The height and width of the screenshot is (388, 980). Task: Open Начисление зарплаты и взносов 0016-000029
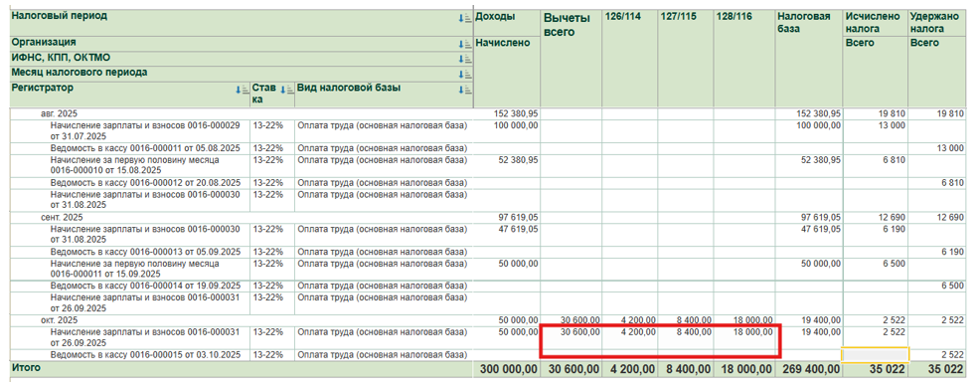[x=145, y=130]
